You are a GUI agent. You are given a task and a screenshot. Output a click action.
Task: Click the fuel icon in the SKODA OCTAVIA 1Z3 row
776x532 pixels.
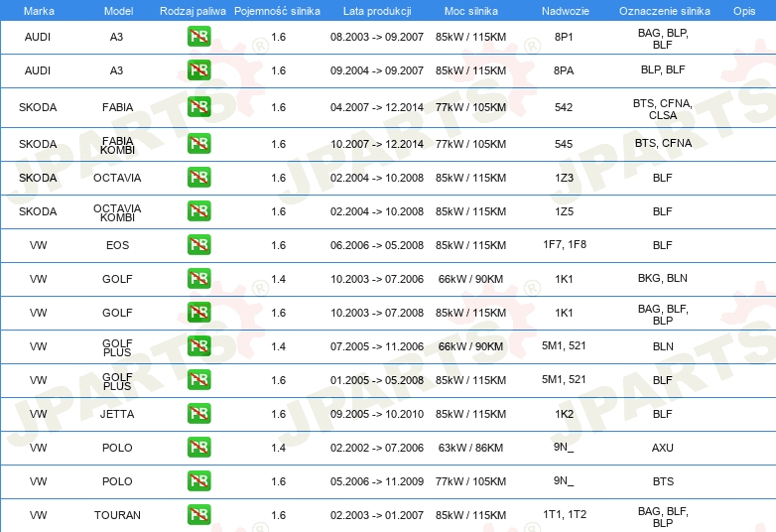pos(198,178)
